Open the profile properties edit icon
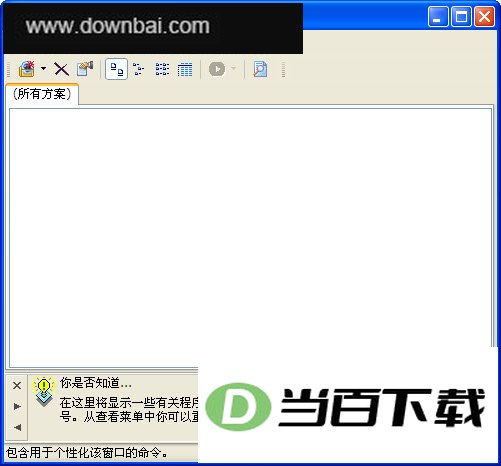 [x=85, y=69]
